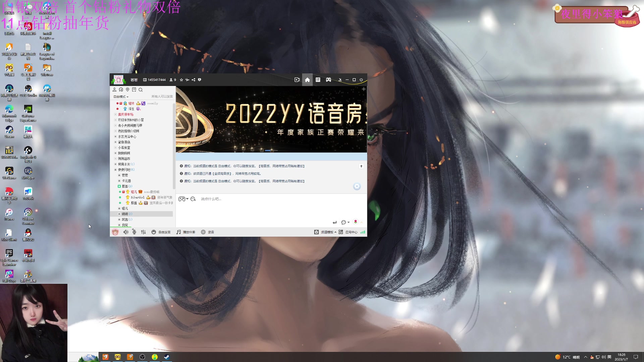The image size is (644, 362).
Task: Click the airplane icon beside the star
Action: pyautogui.click(x=187, y=80)
